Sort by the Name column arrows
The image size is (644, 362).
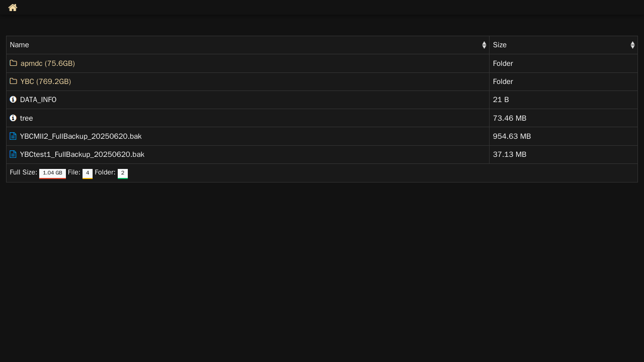484,45
